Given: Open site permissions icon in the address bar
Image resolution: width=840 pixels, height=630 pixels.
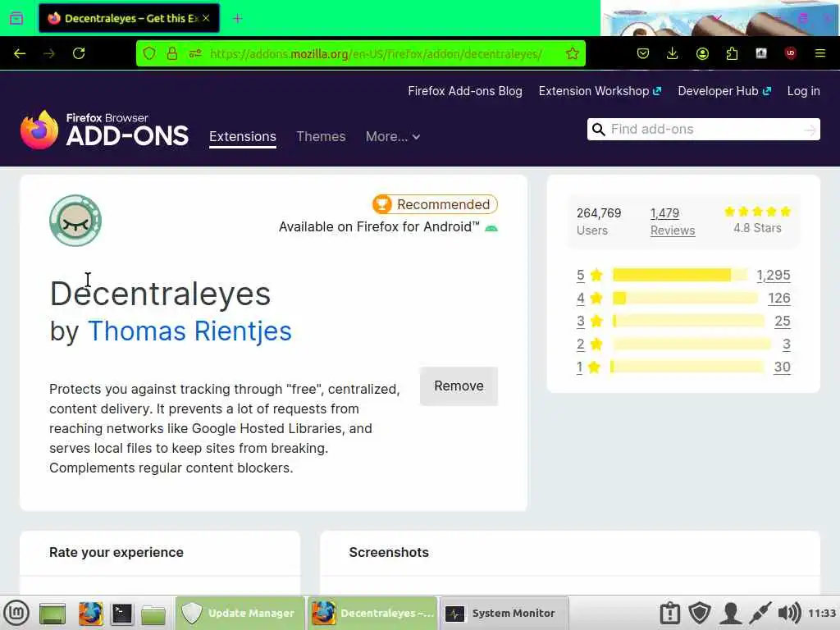Looking at the screenshot, I should tap(195, 53).
